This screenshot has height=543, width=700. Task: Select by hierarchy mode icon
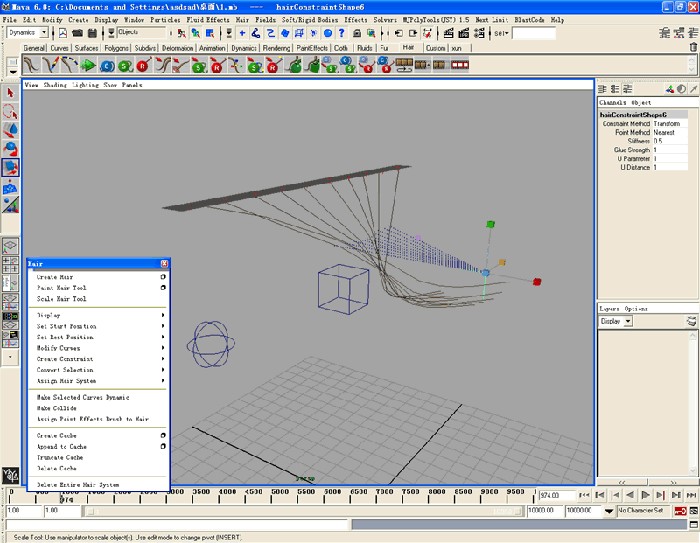181,33
